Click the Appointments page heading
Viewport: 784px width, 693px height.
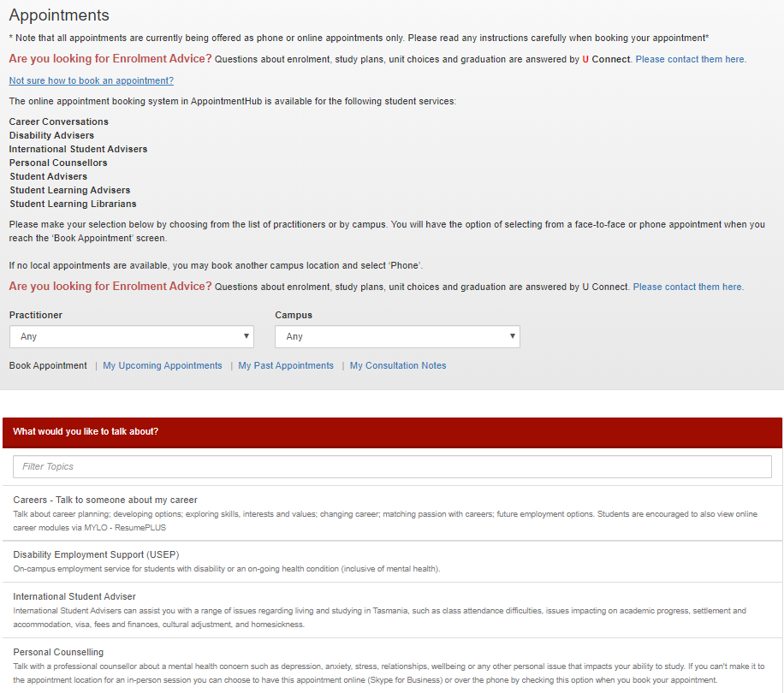point(59,15)
